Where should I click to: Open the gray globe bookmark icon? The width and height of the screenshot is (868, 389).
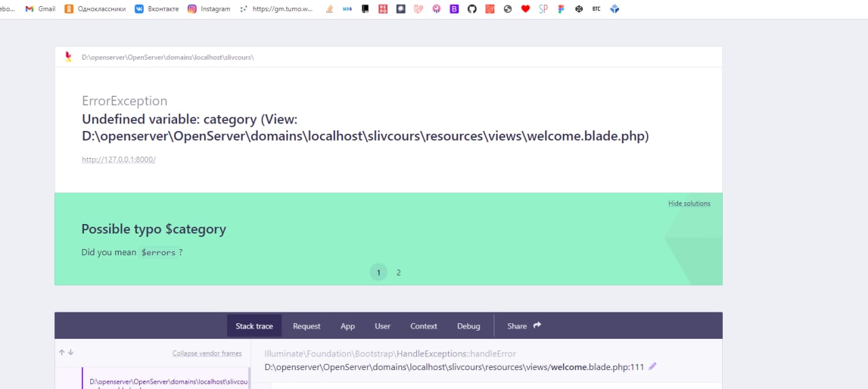(507, 9)
